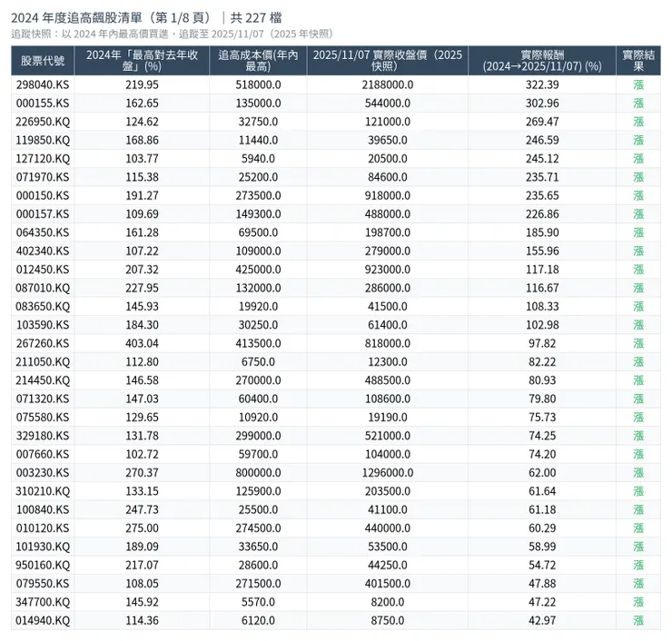
Task: Select stock code 267260.KS
Action: tap(43, 343)
